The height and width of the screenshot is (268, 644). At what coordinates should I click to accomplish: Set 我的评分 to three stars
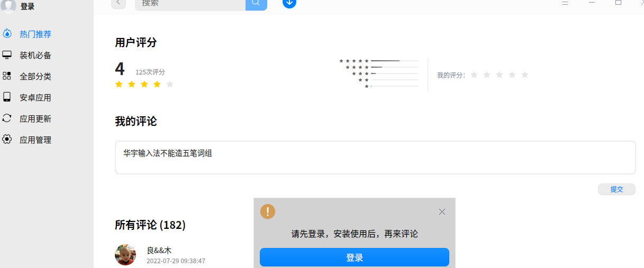(500, 75)
